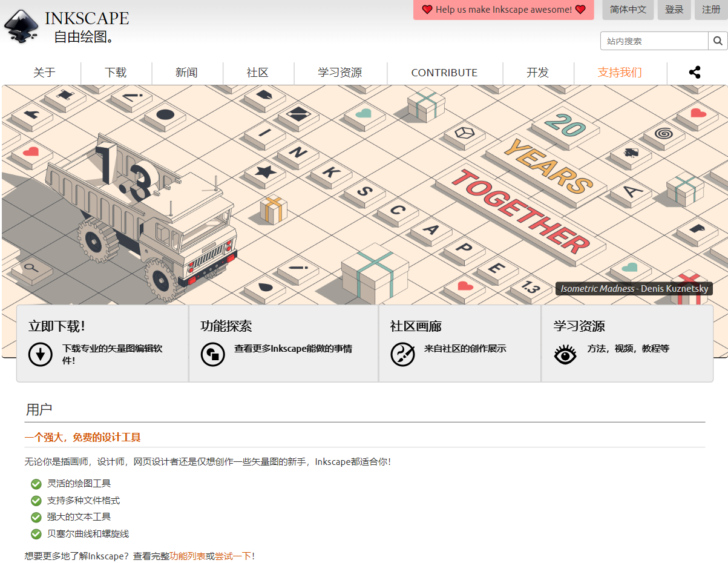This screenshot has width=728, height=563.
Task: Click the 支持多种文件格式 list item
Action: point(84,501)
